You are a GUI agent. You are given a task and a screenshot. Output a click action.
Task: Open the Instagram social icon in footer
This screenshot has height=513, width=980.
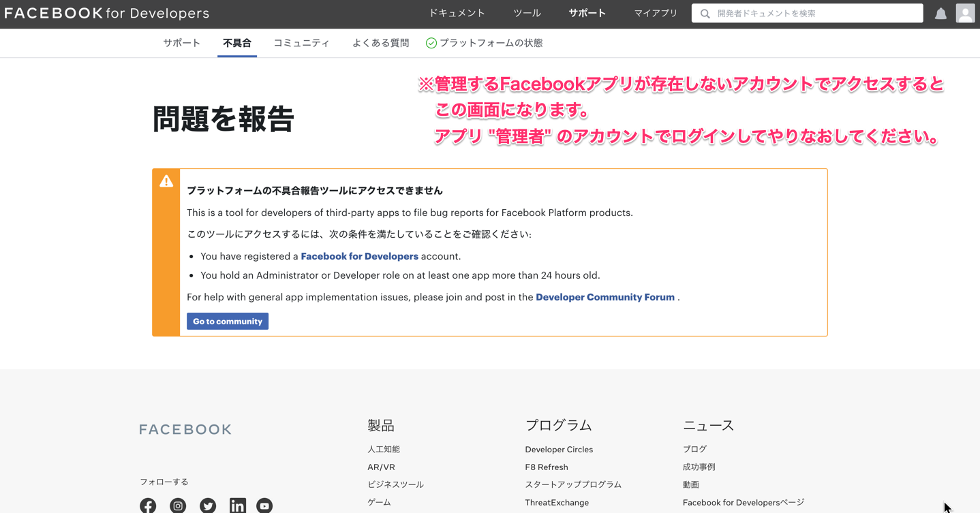(178, 506)
